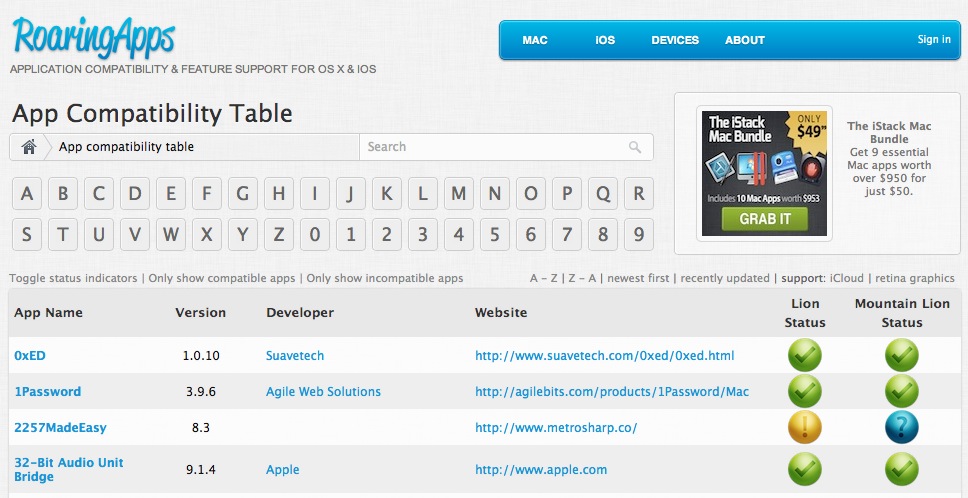Filter apps by letter P

coord(567,194)
